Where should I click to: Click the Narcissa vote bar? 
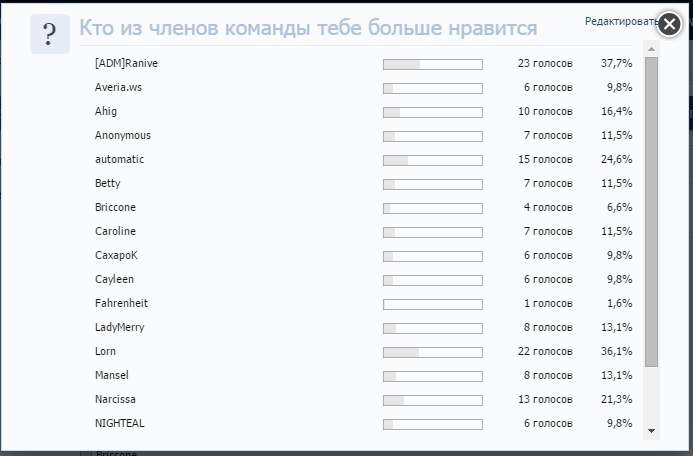[432, 400]
